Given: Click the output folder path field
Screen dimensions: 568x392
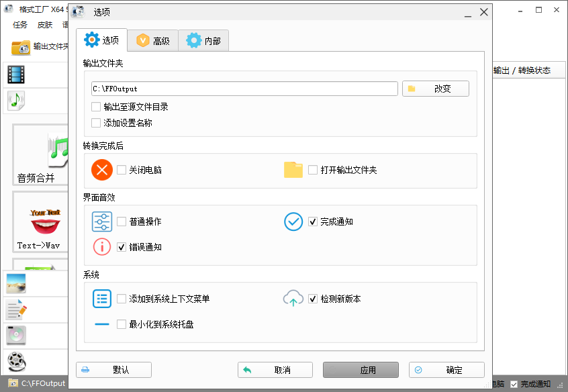Looking at the screenshot, I should (x=244, y=89).
